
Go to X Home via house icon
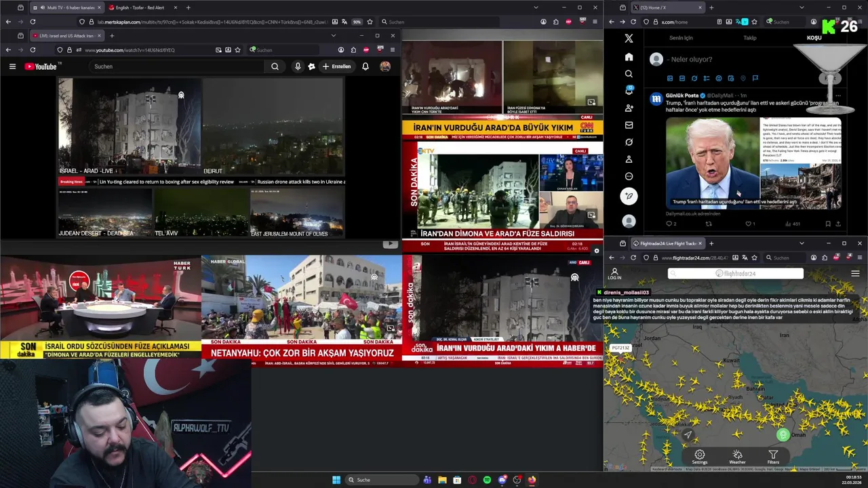click(x=629, y=57)
